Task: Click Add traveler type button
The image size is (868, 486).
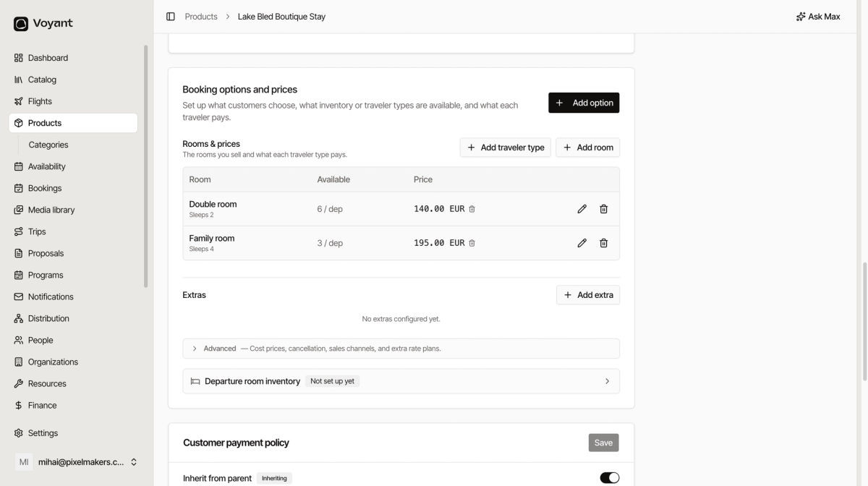Action: [506, 148]
